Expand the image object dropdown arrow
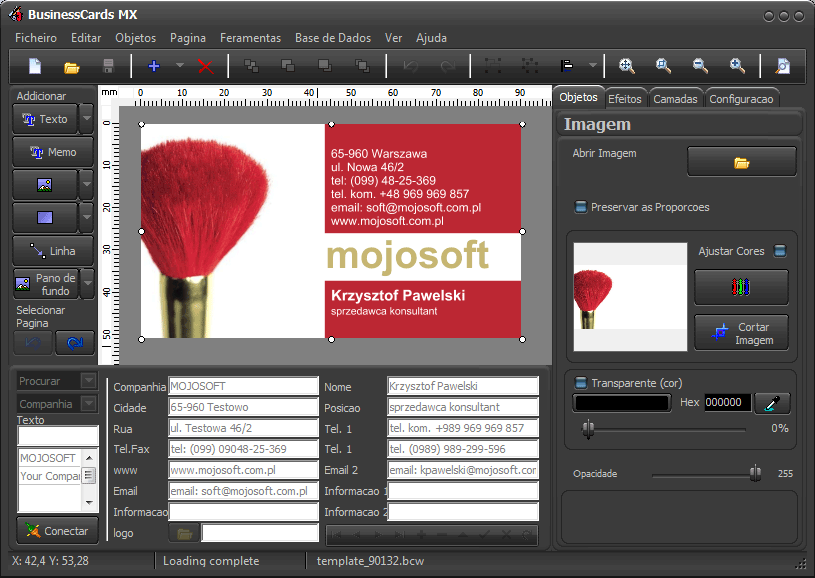This screenshot has height=578, width=815. pos(87,185)
